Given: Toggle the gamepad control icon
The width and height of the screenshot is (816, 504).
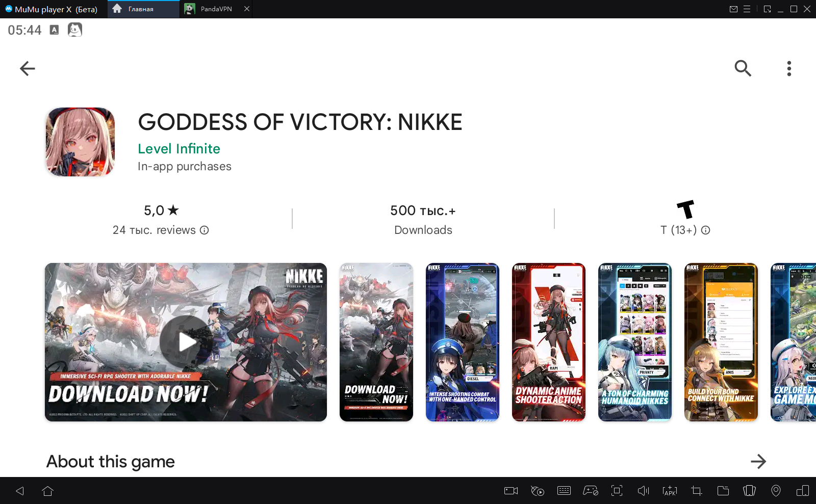Looking at the screenshot, I should [591, 491].
